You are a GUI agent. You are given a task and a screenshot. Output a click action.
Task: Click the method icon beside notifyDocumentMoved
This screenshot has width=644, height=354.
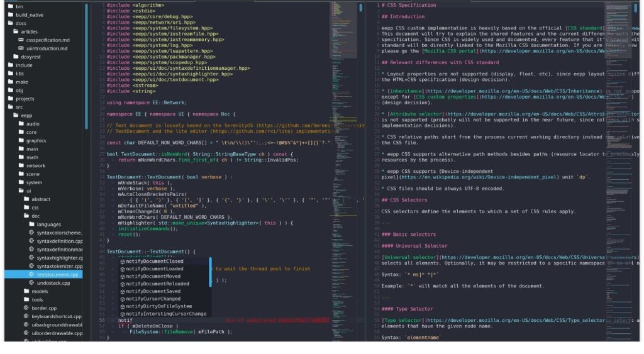click(123, 277)
